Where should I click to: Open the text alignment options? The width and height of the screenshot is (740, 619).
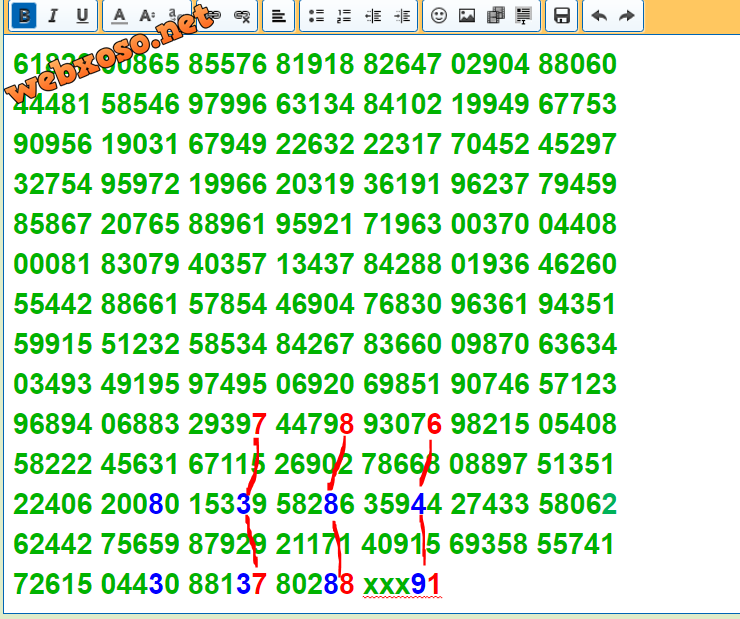pyautogui.click(x=279, y=15)
